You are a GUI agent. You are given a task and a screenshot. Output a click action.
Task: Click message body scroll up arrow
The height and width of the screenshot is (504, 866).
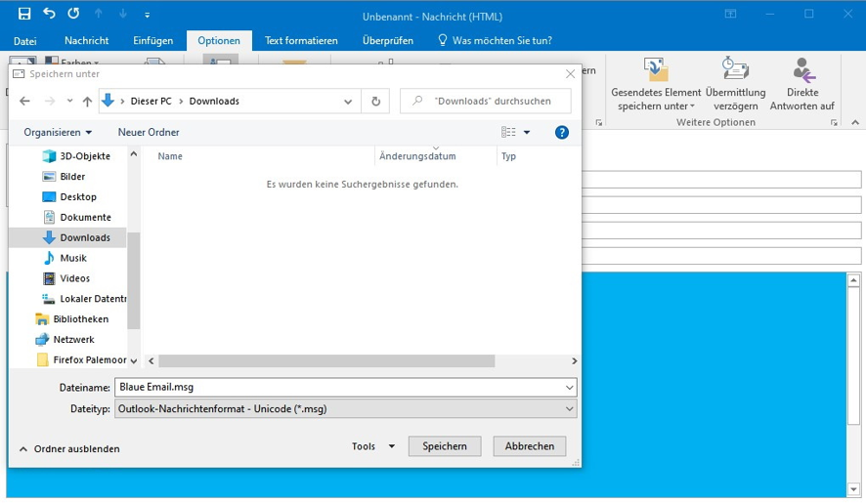coord(854,280)
